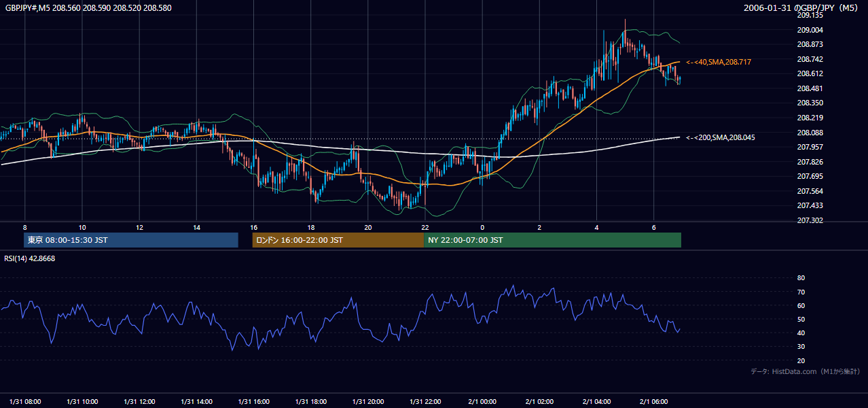Click the white '<--200,SMA,208.045' label

[721, 137]
